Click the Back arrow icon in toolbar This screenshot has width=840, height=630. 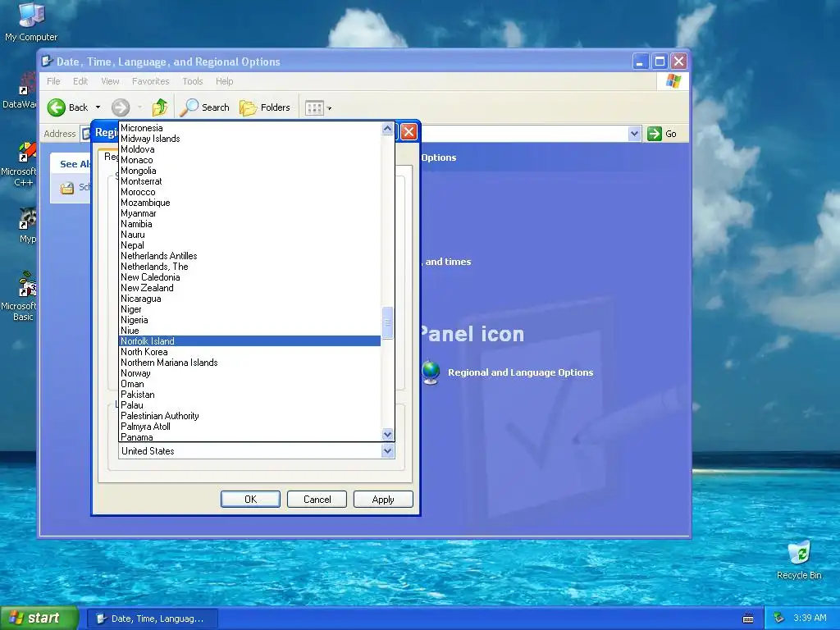click(57, 107)
